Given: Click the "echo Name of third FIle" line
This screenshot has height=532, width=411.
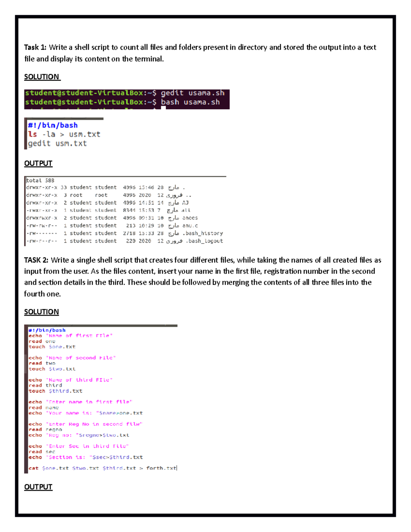Looking at the screenshot, I should coord(70,380).
